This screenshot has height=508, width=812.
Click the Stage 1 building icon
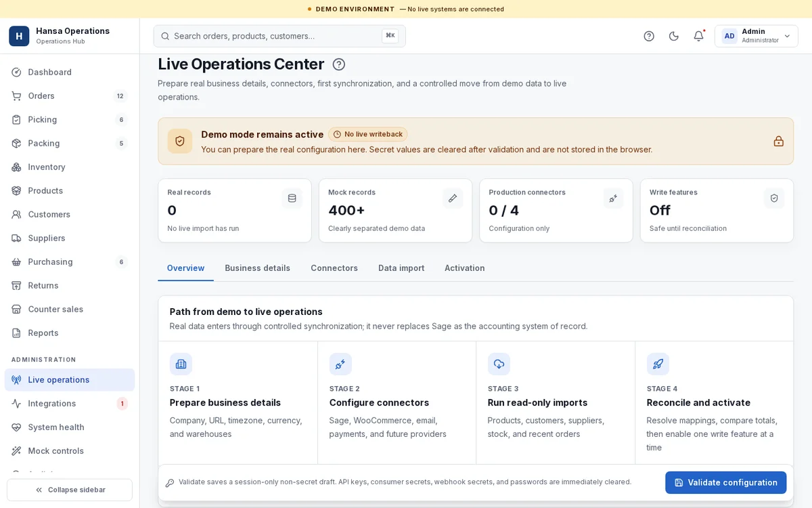[x=181, y=364]
